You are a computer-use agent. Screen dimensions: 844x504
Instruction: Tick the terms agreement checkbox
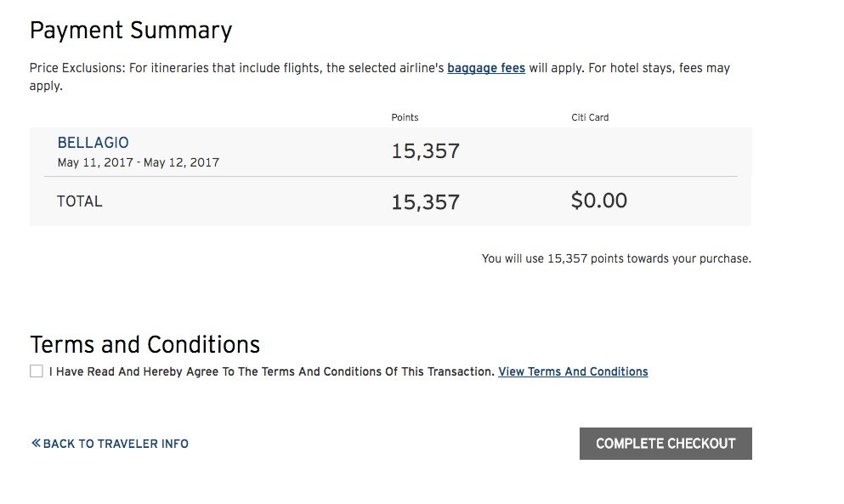click(37, 371)
